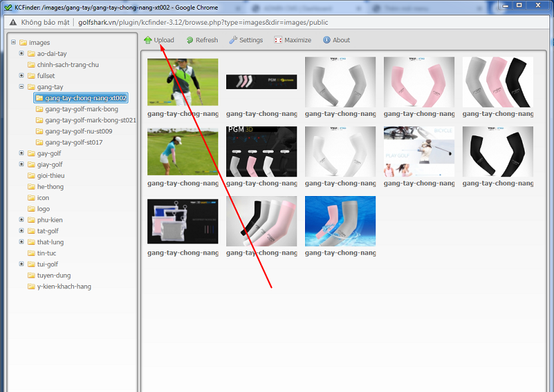The width and height of the screenshot is (554, 392).
Task: Collapse the gang-tay folder
Action: click(22, 87)
